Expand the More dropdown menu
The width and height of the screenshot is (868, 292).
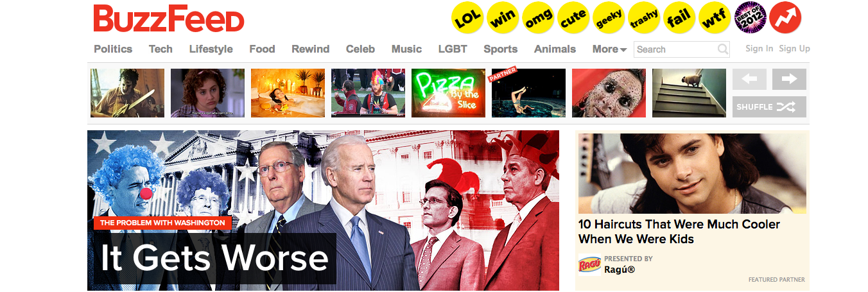click(609, 49)
